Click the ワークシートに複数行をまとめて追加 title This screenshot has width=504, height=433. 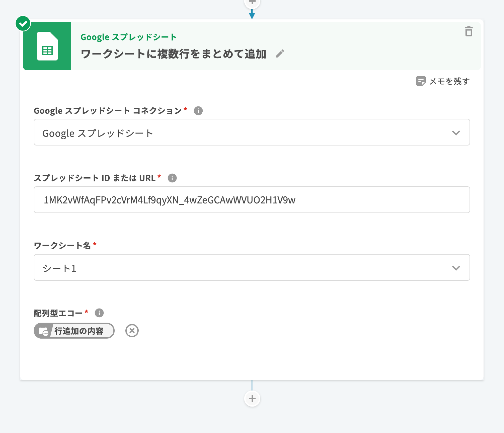(173, 54)
